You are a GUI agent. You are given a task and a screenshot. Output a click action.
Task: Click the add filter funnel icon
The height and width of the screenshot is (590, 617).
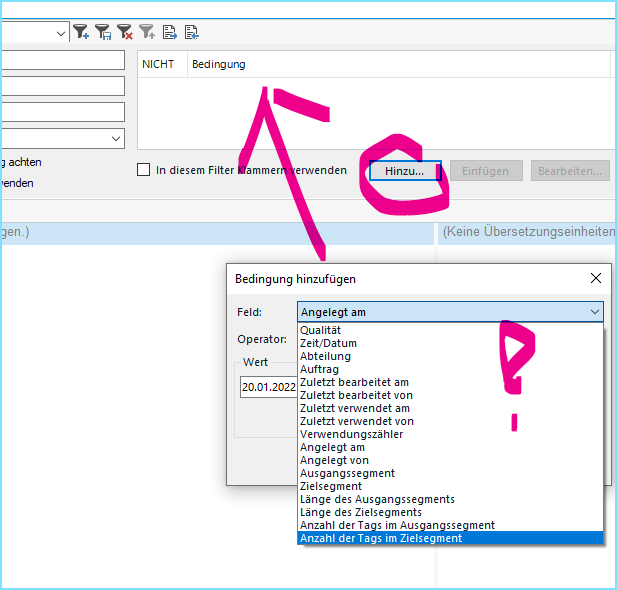(81, 32)
